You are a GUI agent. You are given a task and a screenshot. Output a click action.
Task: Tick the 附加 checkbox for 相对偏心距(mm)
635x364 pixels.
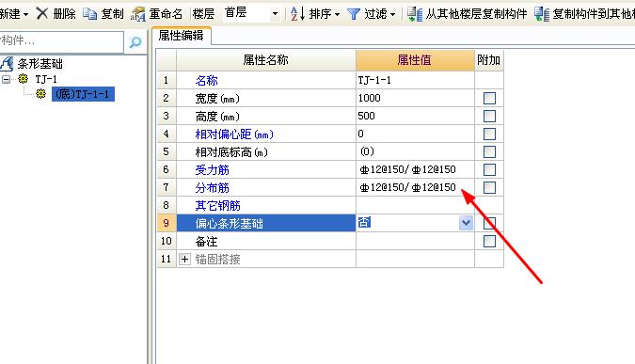coord(489,134)
